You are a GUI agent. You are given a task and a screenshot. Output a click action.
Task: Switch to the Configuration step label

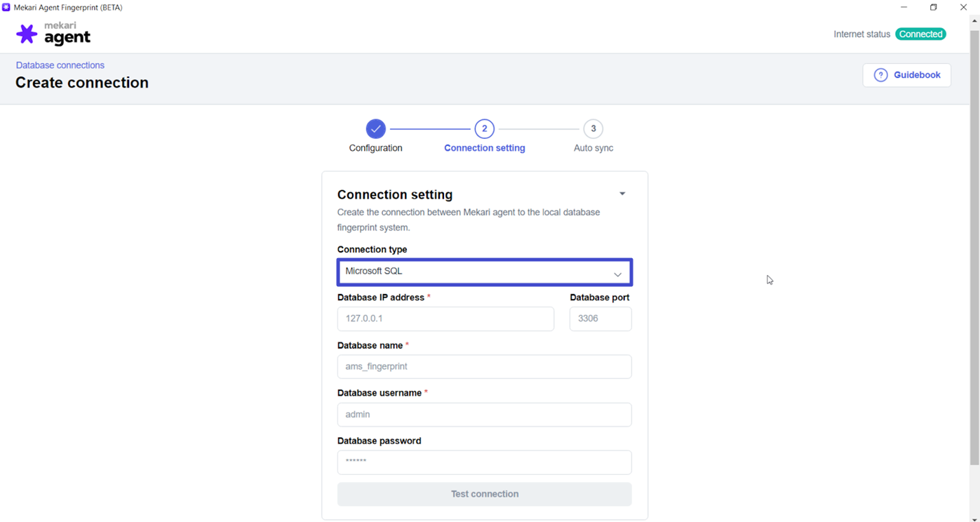[x=375, y=148]
